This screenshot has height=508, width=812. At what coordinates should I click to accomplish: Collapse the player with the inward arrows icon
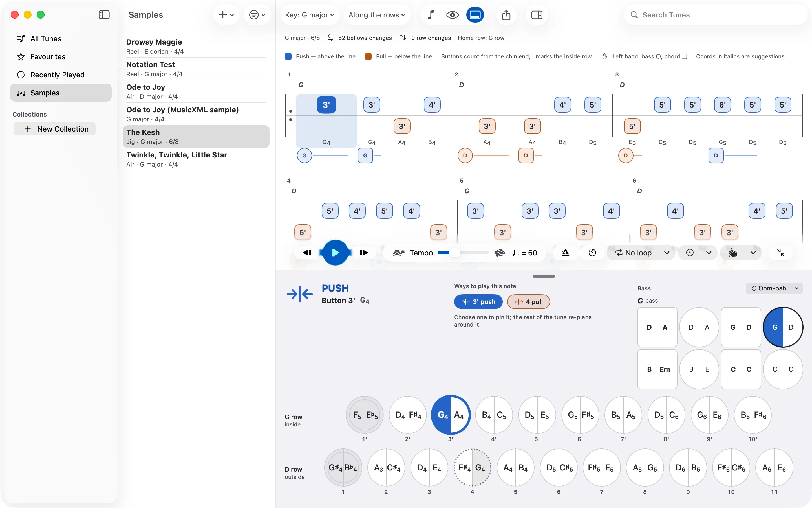[781, 253]
